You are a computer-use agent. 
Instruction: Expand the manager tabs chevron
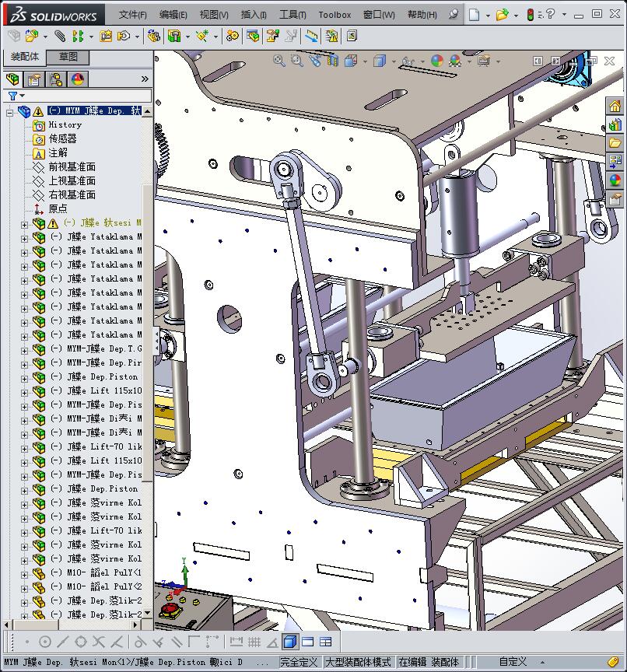click(x=145, y=79)
